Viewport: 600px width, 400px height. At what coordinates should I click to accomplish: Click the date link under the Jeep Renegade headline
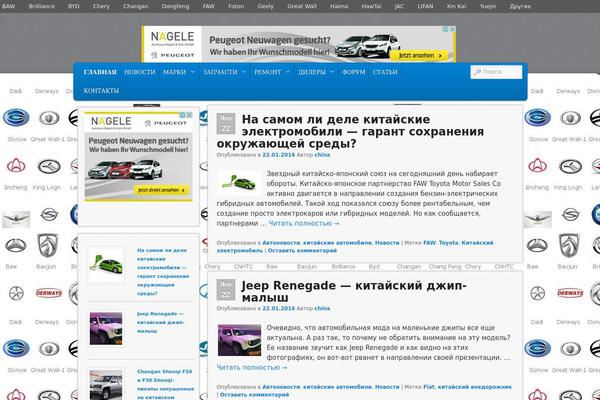pos(279,308)
